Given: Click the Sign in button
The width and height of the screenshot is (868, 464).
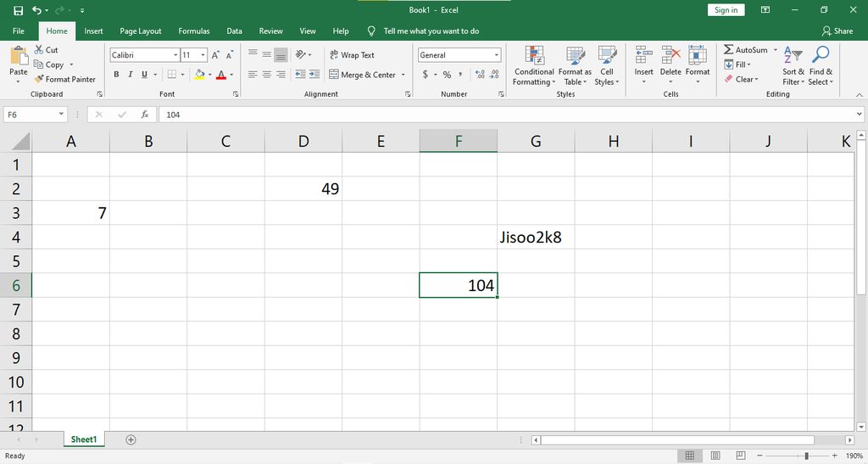Looking at the screenshot, I should 726,10.
